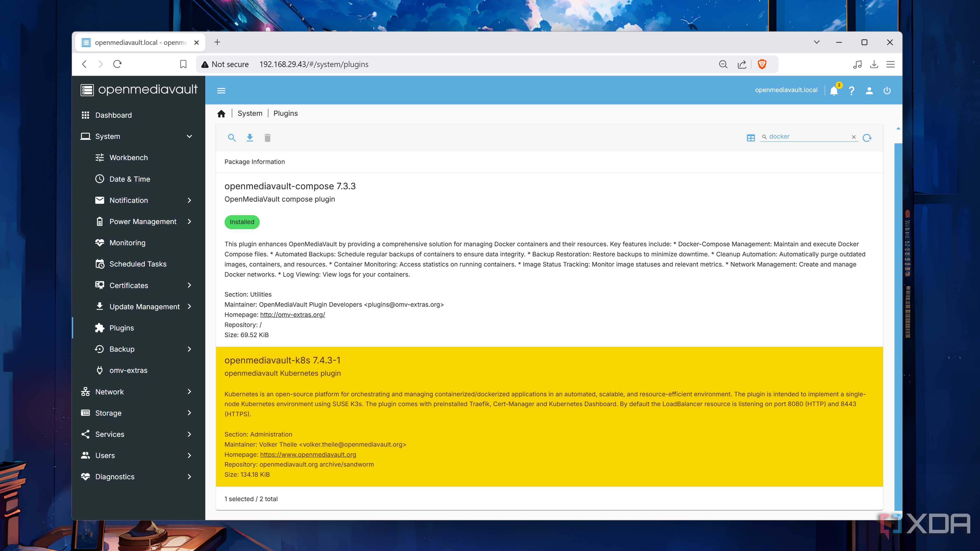Open the tab search dropdown arrow
This screenshot has height=551, width=980.
coord(816,42)
